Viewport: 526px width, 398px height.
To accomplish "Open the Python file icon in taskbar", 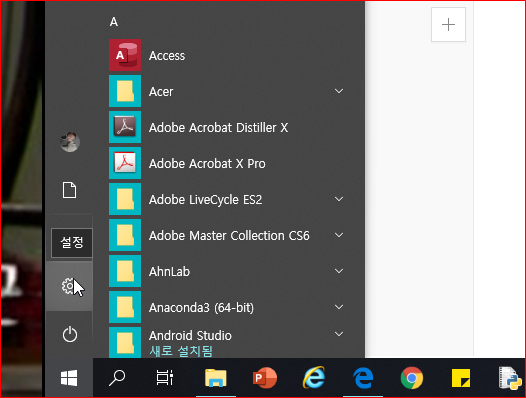I will 510,378.
